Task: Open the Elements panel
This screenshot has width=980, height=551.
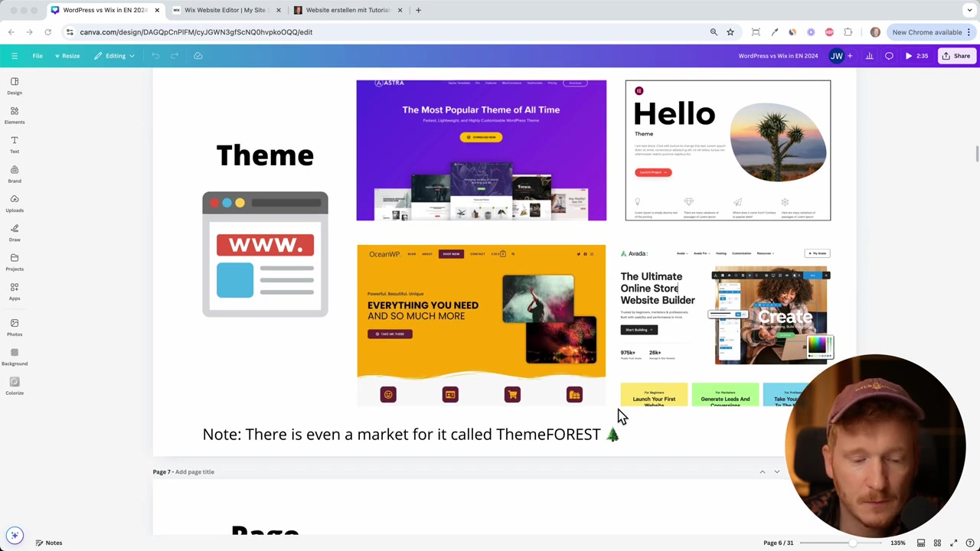Action: click(x=15, y=116)
